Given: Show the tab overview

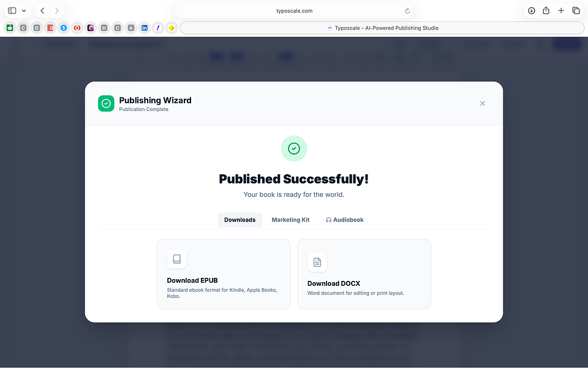Looking at the screenshot, I should click(x=576, y=10).
